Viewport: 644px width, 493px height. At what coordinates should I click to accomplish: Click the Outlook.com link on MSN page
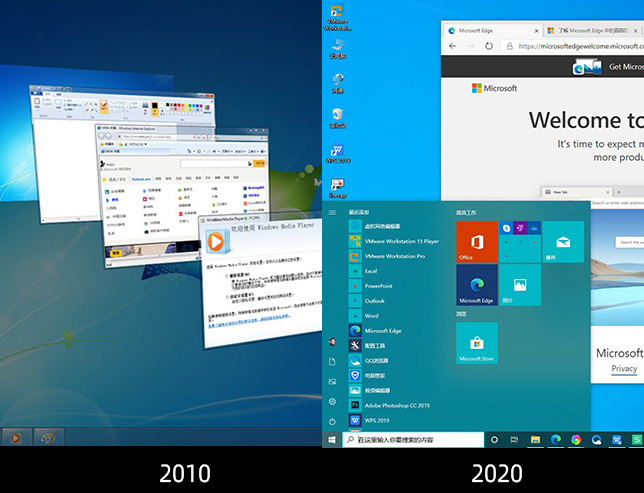tap(141, 179)
